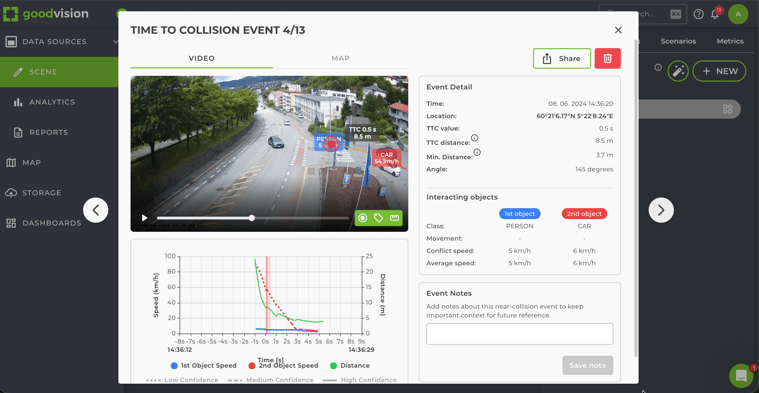Viewport: 759px width, 393px height.
Task: Click the CAR label in the video
Action: [386, 158]
